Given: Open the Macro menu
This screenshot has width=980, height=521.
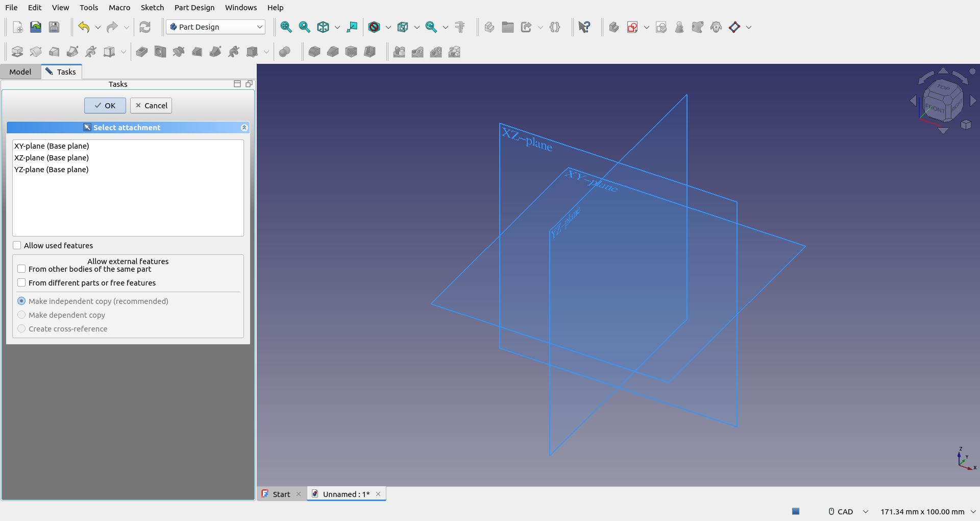Looking at the screenshot, I should pos(119,8).
